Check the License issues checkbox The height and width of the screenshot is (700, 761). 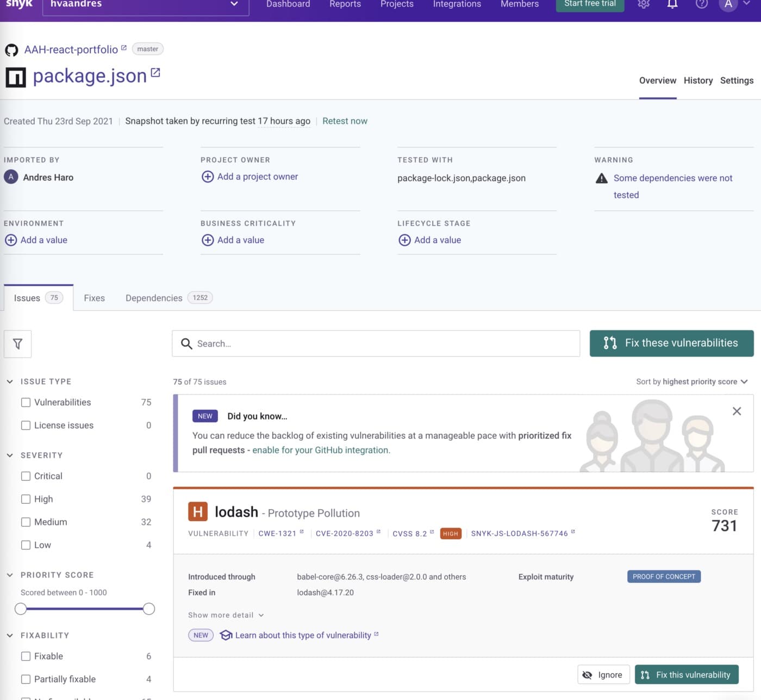pyautogui.click(x=26, y=426)
